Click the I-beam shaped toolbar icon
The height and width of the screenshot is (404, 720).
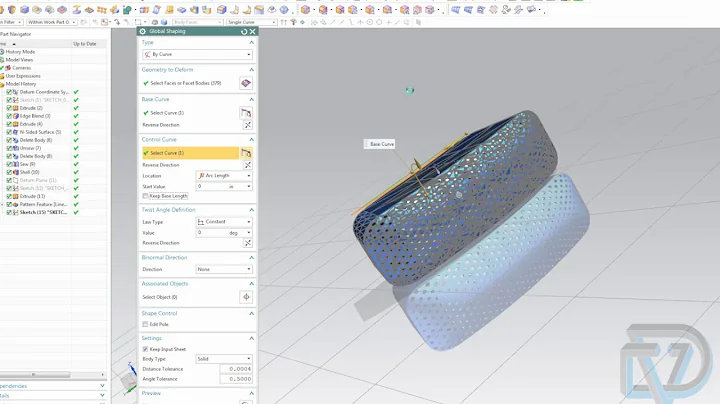coord(77,10)
